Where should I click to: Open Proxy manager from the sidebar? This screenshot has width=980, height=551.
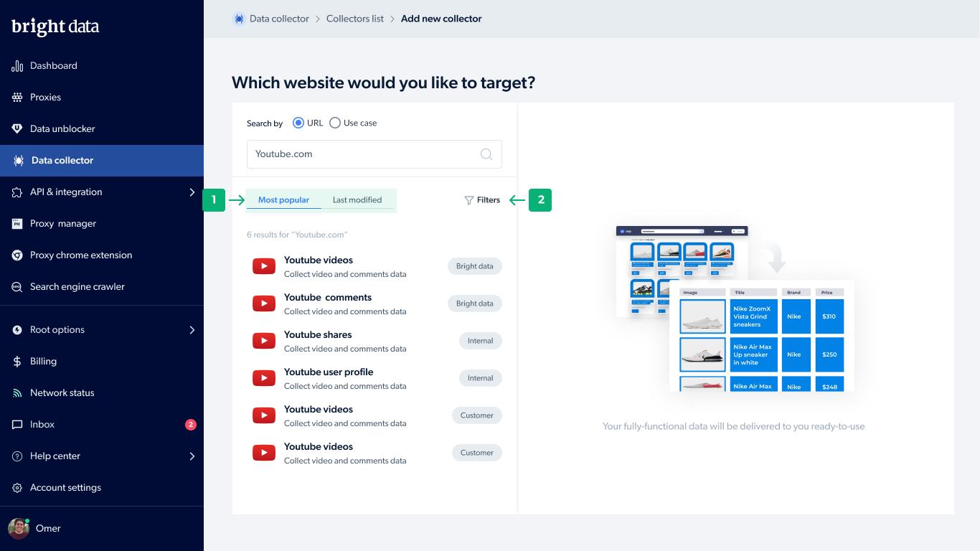102,224
